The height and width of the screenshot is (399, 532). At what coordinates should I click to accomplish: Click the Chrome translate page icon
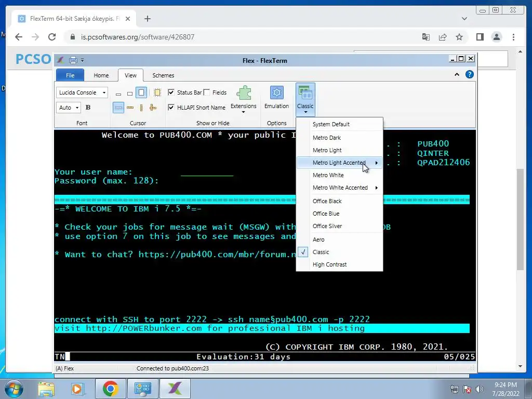click(x=426, y=37)
